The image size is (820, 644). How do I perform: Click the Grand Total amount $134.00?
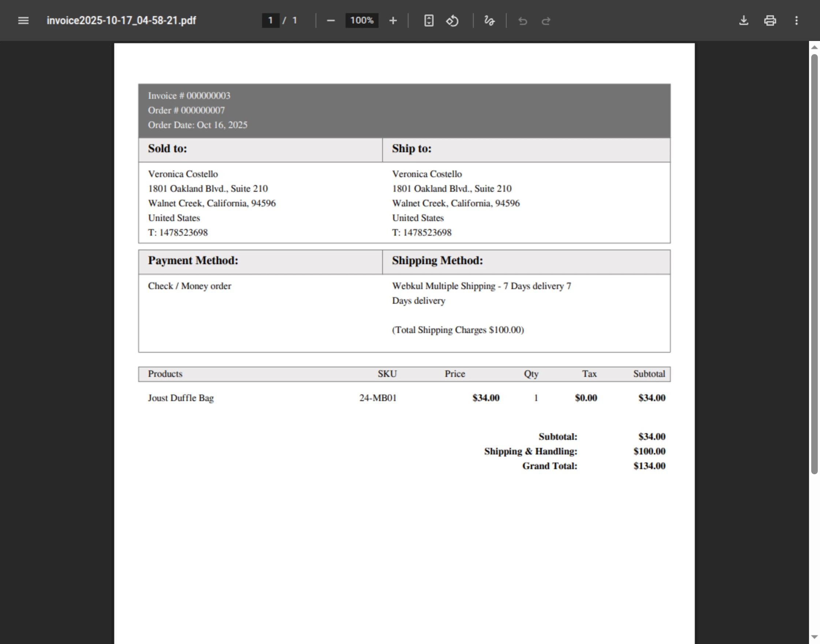click(649, 466)
